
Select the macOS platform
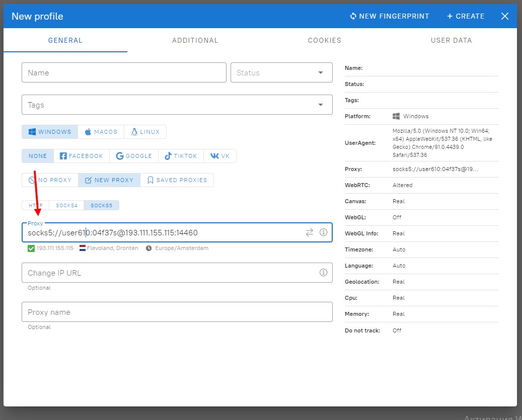[x=101, y=132]
